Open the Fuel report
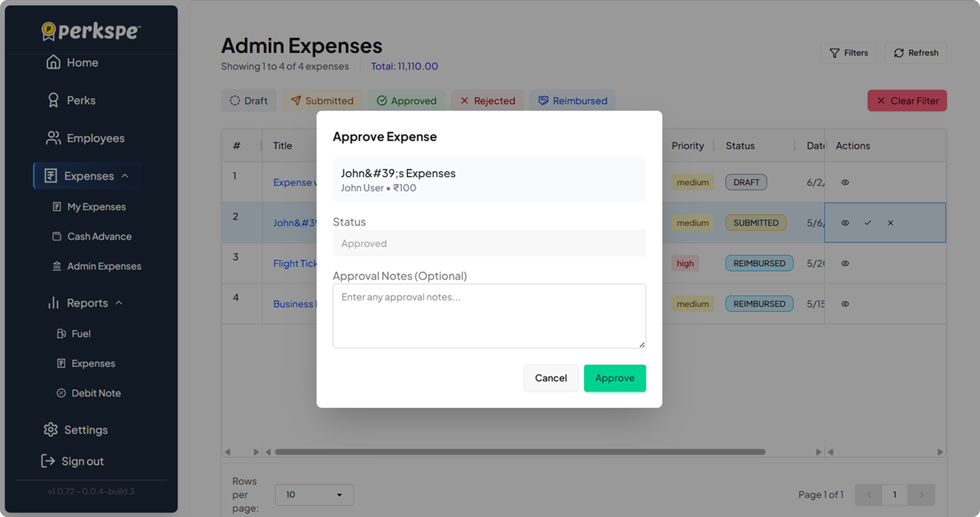Viewport: 980px width, 517px height. coord(74,334)
